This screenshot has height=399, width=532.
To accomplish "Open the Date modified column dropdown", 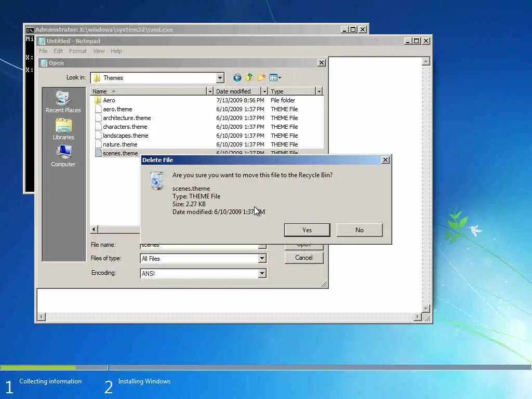I will coord(264,91).
